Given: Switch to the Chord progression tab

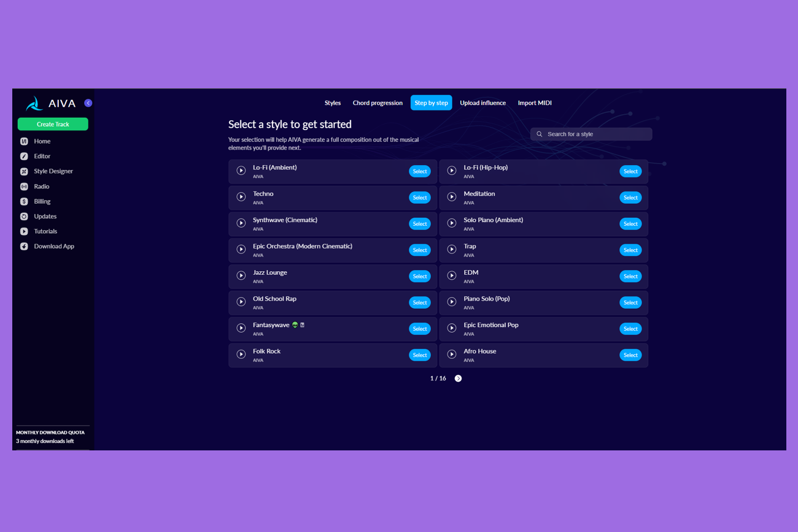Looking at the screenshot, I should click(x=378, y=103).
